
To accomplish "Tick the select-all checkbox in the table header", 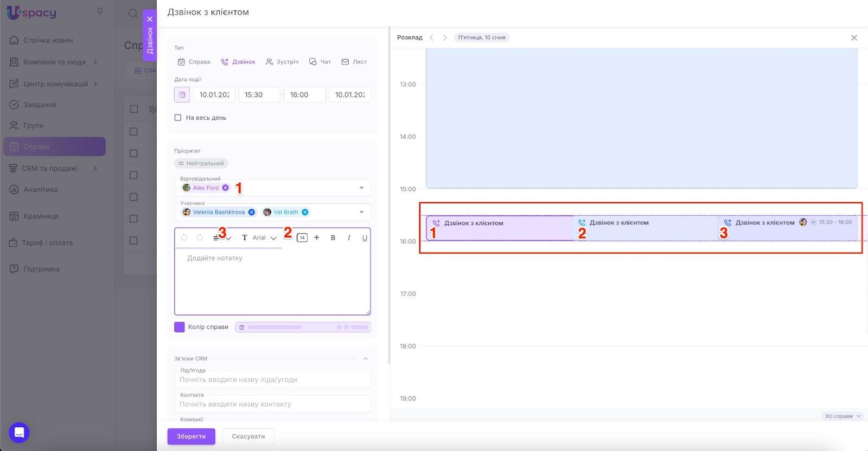I will tap(134, 109).
